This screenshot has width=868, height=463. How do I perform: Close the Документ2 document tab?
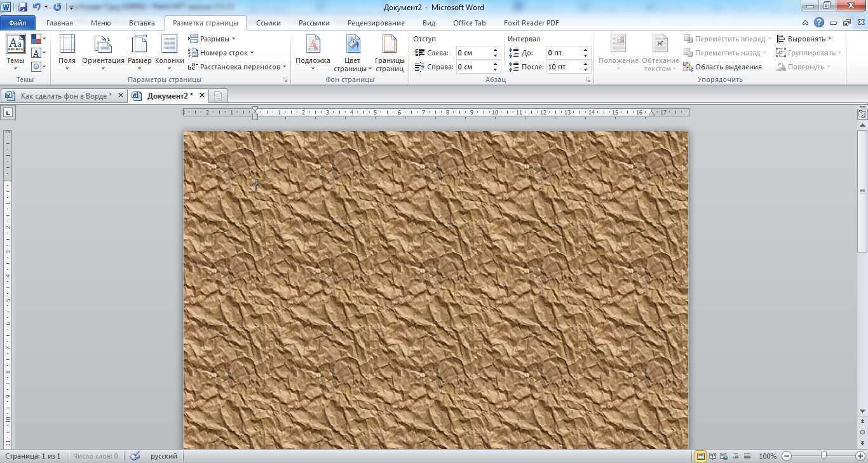(202, 95)
